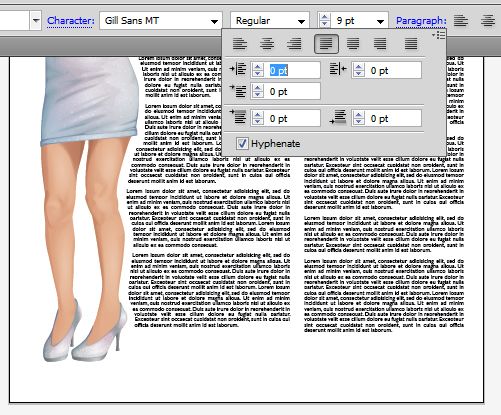The width and height of the screenshot is (501, 415).
Task: Click the right indent icon
Action: (x=338, y=69)
